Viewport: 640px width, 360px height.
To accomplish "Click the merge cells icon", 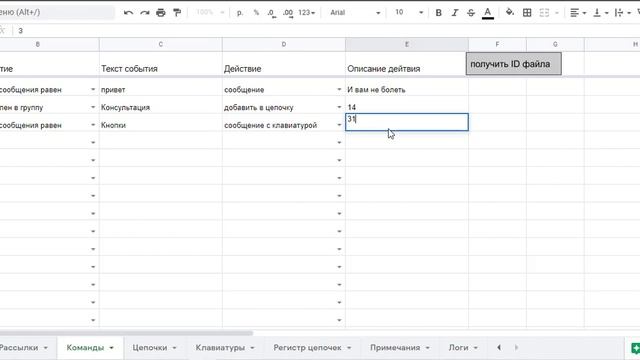I will click(544, 13).
